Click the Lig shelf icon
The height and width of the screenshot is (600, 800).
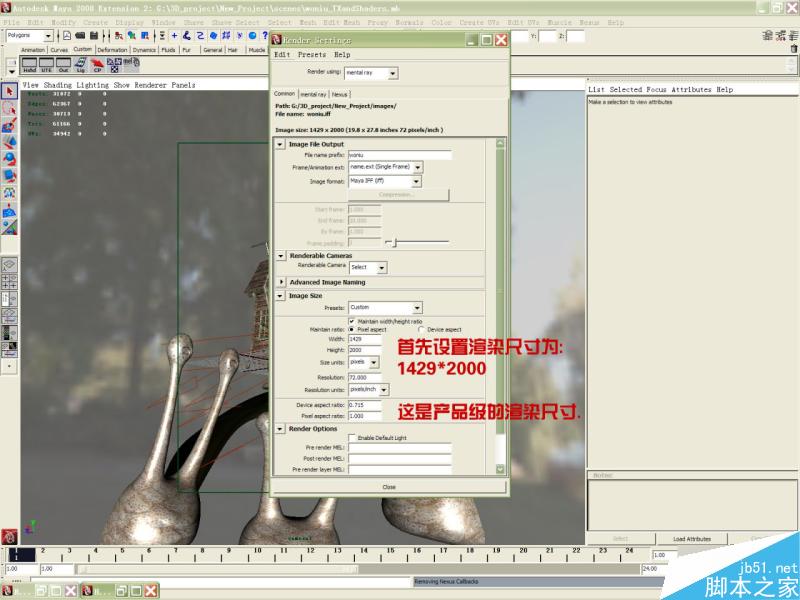click(81, 65)
